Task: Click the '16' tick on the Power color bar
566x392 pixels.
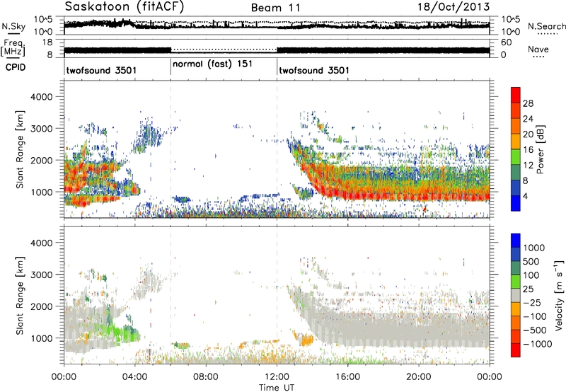Action: click(x=528, y=150)
